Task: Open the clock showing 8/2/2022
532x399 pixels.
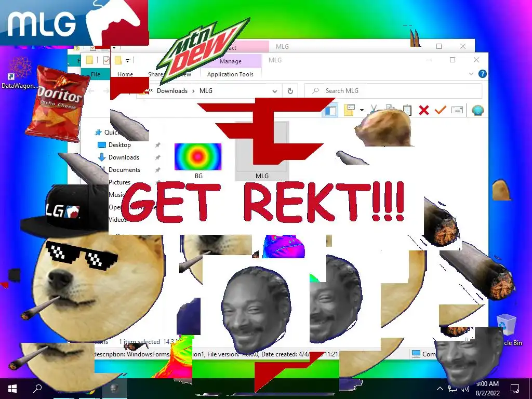Action: pyautogui.click(x=487, y=389)
